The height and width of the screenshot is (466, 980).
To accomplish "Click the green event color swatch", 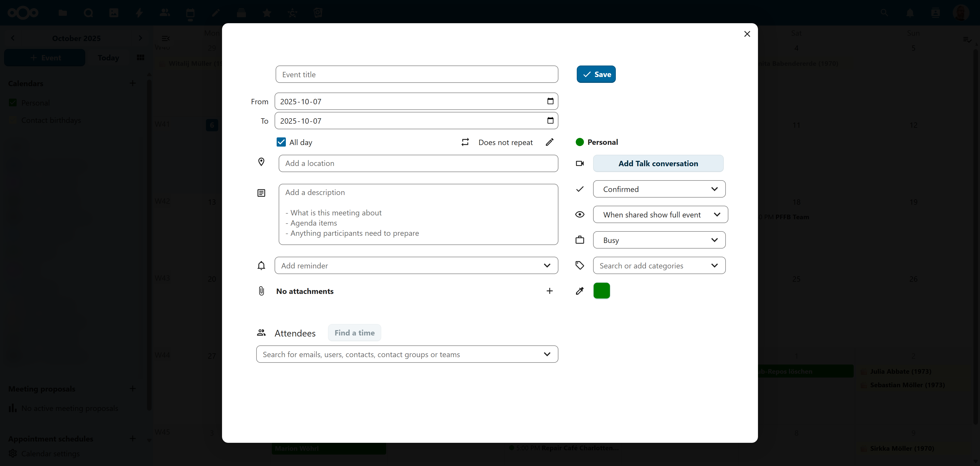I will [602, 291].
